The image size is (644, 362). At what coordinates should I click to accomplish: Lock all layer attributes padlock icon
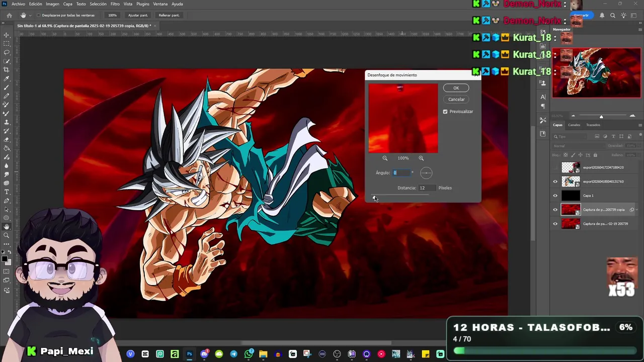595,155
